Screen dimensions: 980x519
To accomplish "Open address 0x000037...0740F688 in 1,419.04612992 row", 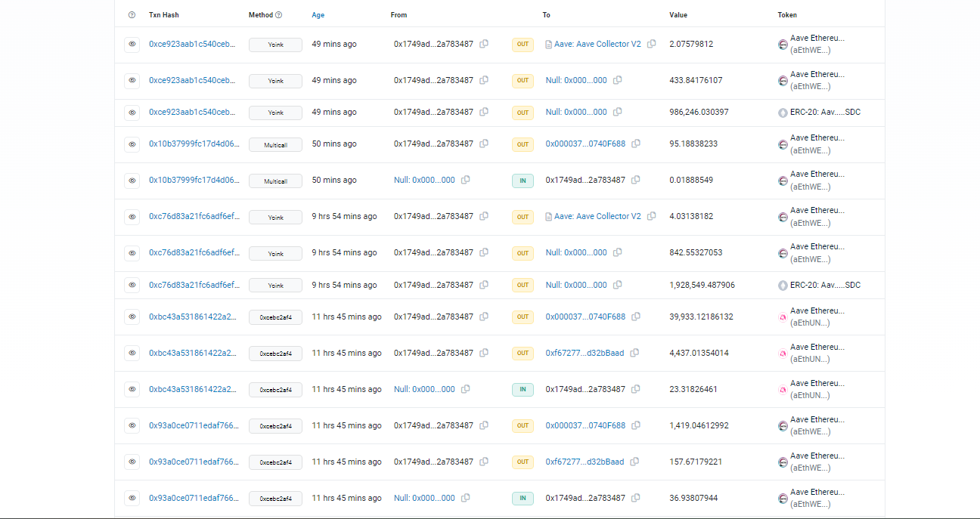I will tap(585, 425).
